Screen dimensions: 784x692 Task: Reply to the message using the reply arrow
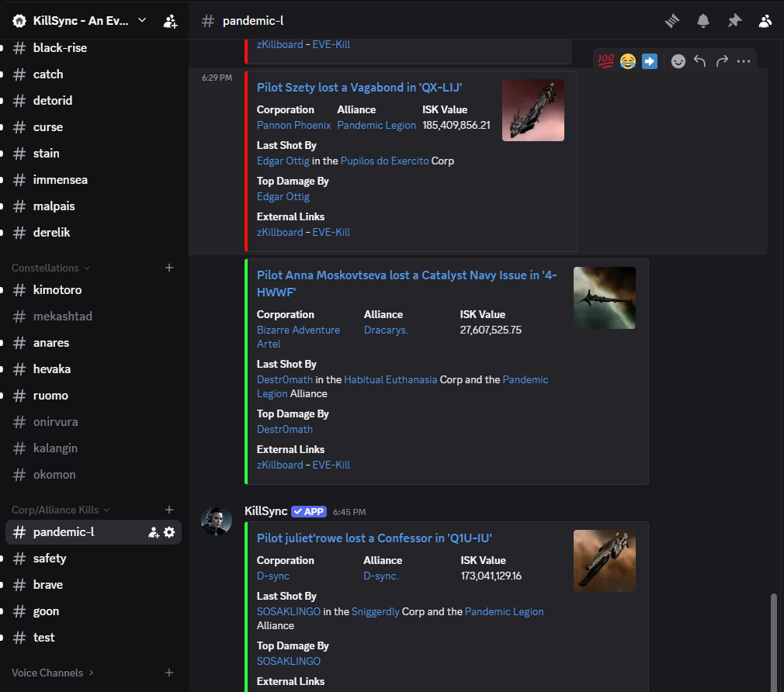click(699, 61)
